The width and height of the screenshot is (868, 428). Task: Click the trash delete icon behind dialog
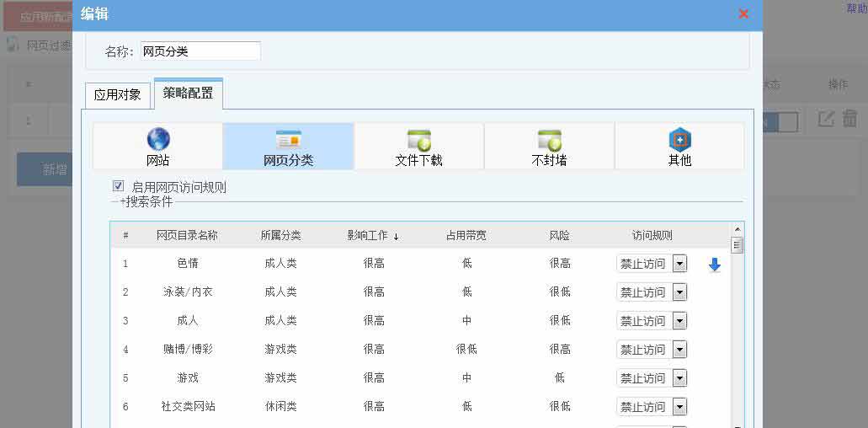point(849,120)
